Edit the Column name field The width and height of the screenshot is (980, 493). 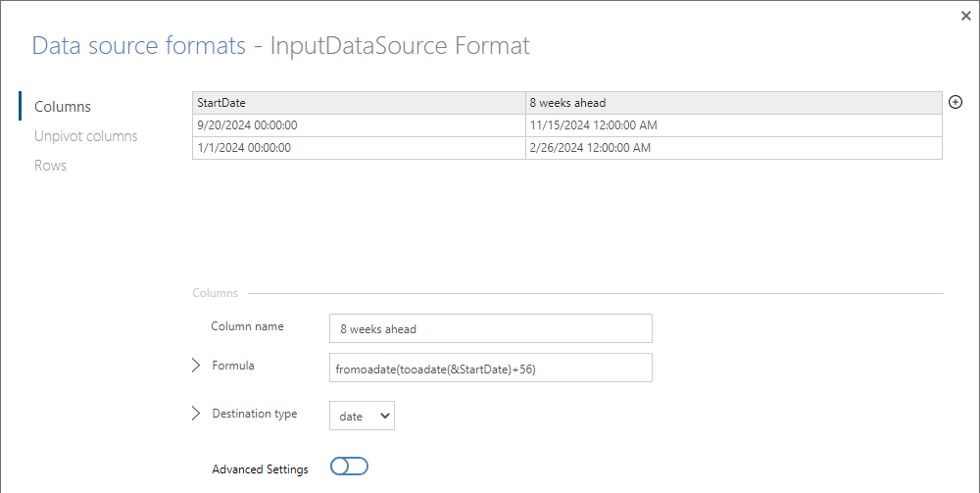[491, 328]
